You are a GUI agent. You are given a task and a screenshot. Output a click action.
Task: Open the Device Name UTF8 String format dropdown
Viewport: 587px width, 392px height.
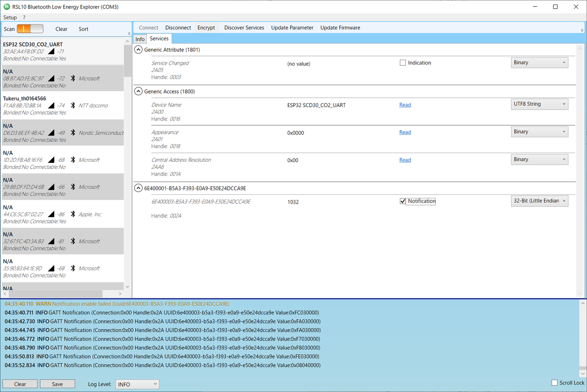coord(539,104)
